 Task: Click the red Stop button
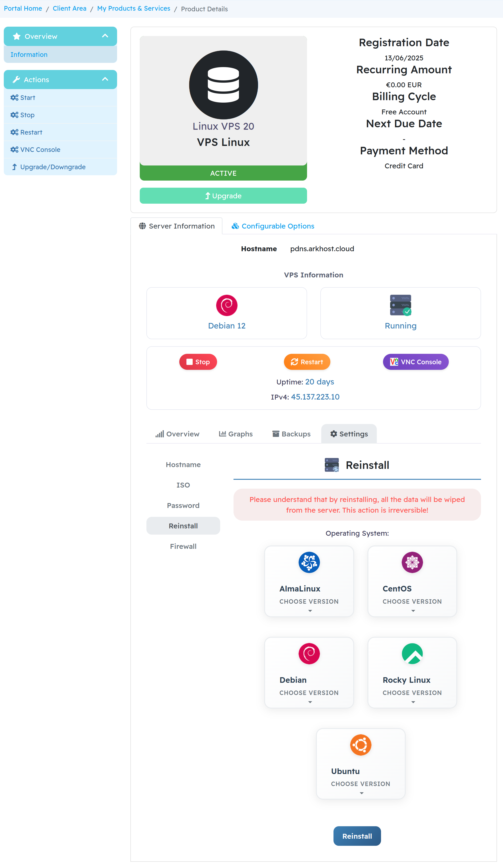198,362
